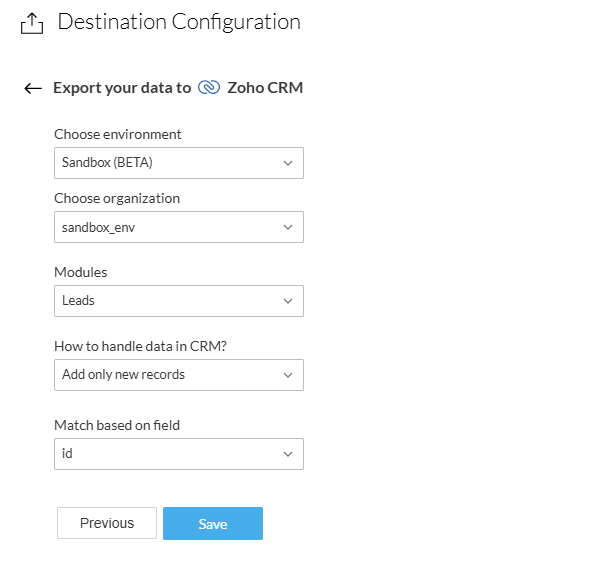Open the How to handle data chevron
The height and width of the screenshot is (573, 616).
[x=288, y=375]
